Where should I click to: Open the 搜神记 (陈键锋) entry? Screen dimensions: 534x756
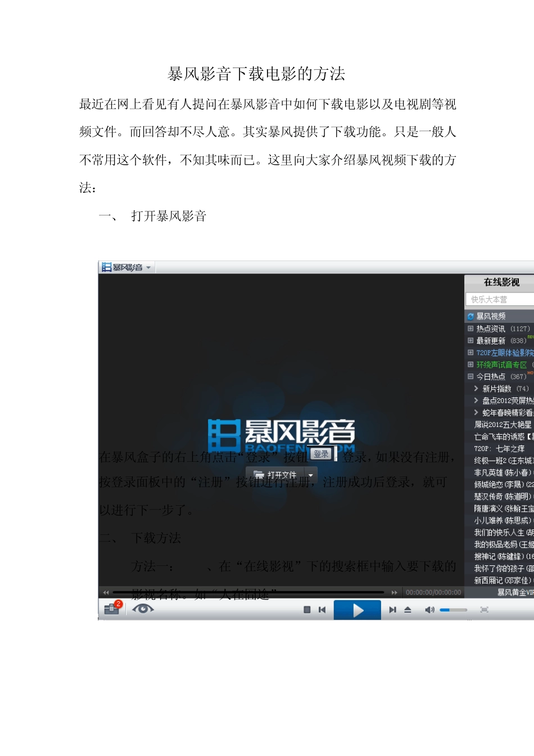point(504,556)
